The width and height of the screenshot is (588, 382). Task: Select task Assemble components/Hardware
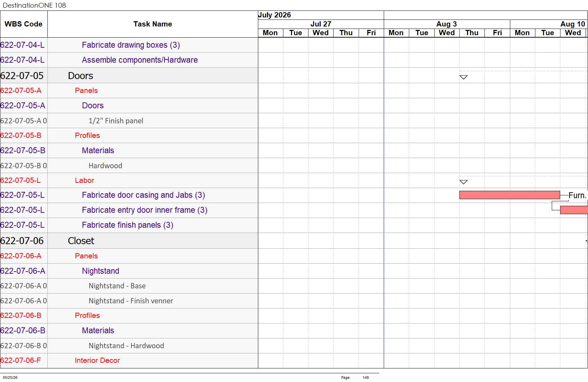140,60
